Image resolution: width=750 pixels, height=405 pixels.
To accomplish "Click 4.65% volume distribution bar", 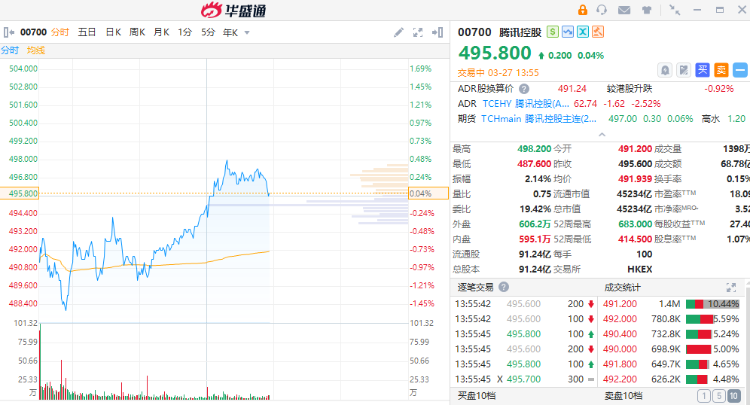I will pyautogui.click(x=697, y=364).
